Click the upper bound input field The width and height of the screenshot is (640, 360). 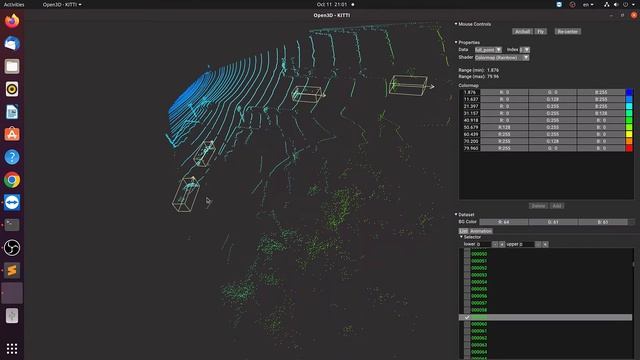526,244
